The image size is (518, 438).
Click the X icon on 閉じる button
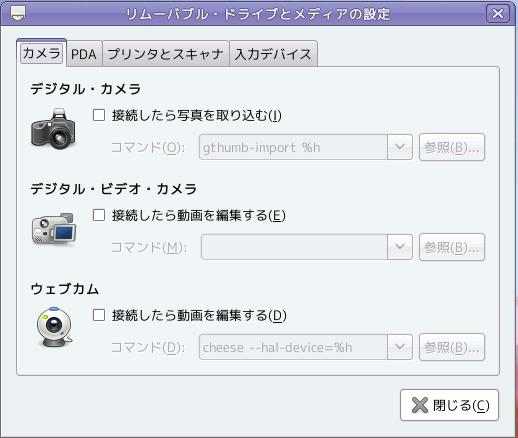pyautogui.click(x=420, y=405)
